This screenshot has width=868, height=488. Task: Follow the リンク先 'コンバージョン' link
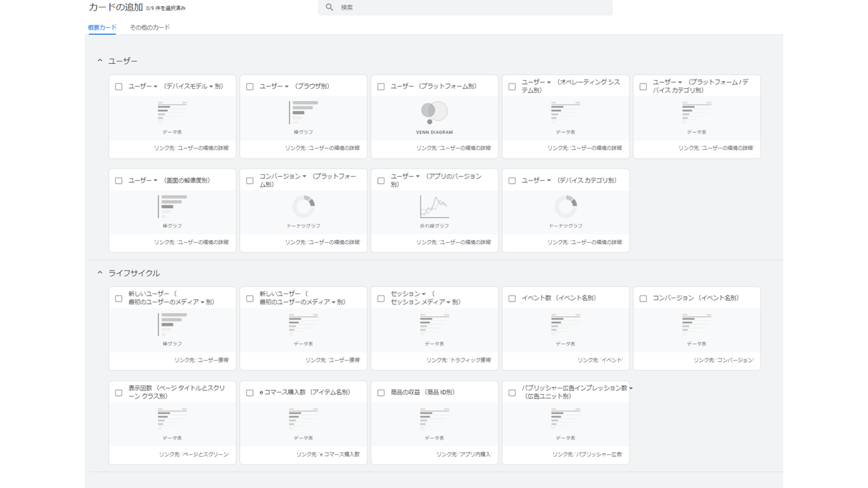723,361
